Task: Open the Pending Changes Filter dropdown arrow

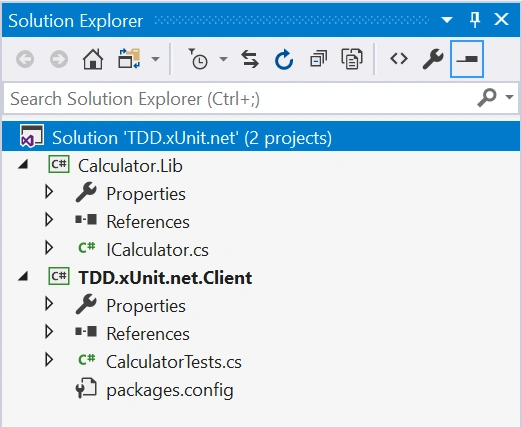Action: pyautogui.click(x=224, y=59)
